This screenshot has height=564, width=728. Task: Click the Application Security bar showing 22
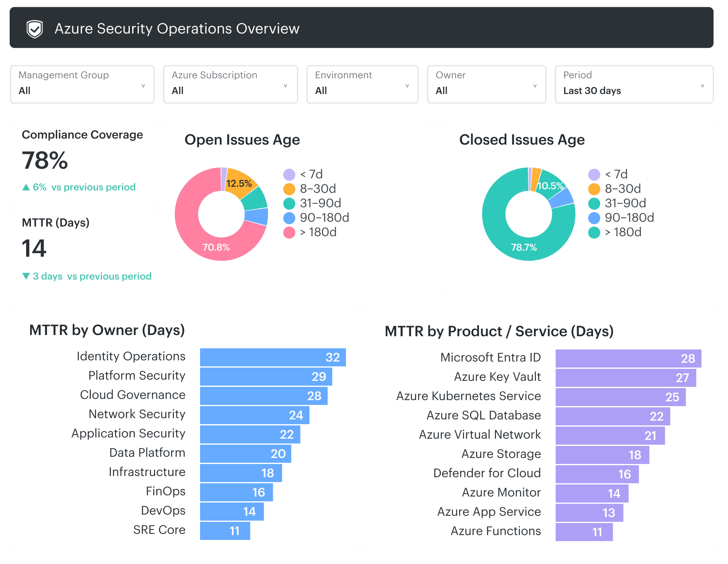click(x=250, y=434)
